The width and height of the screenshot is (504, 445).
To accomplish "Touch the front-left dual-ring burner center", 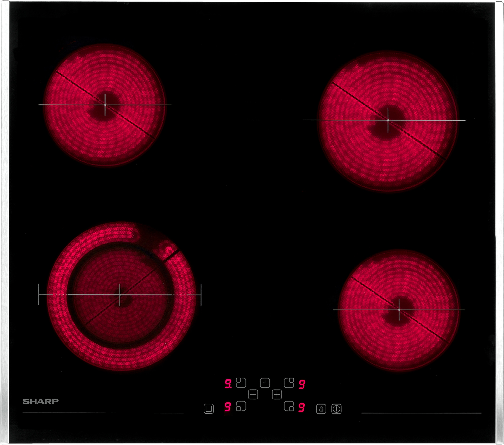I will 120,295.
